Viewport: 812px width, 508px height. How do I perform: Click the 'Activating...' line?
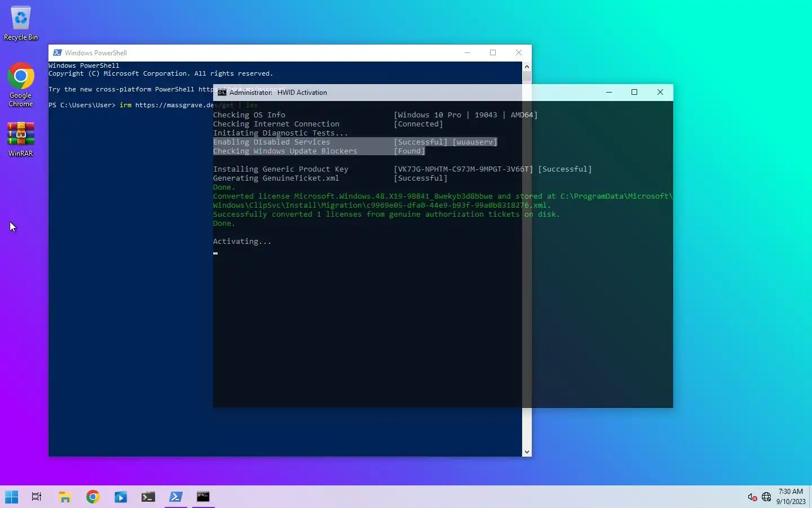pyautogui.click(x=242, y=241)
